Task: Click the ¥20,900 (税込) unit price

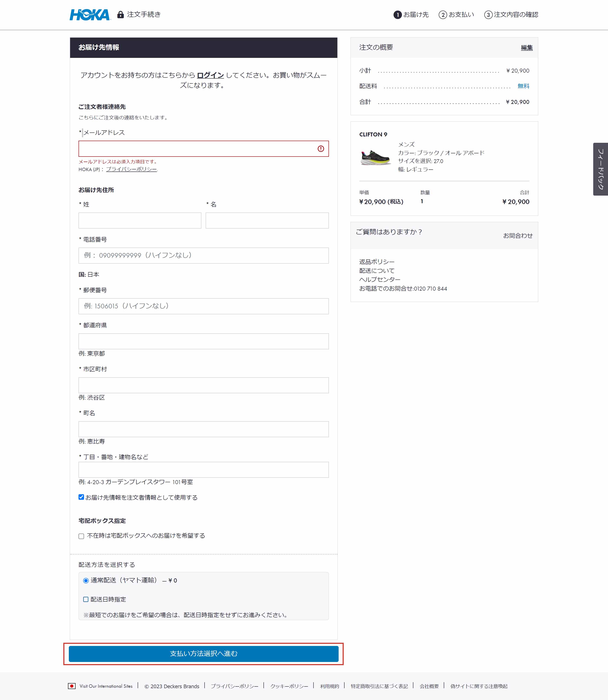Action: coord(381,202)
